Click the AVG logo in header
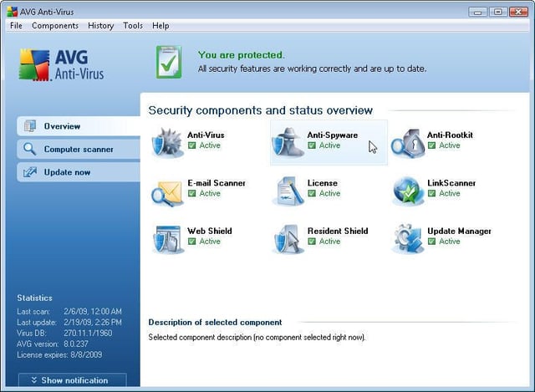535x392 pixels. (61, 65)
